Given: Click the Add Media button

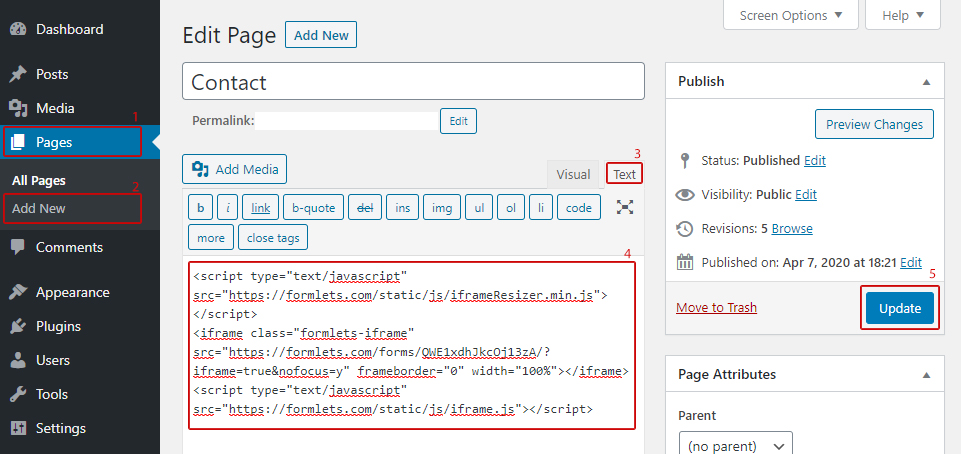Looking at the screenshot, I should [235, 169].
